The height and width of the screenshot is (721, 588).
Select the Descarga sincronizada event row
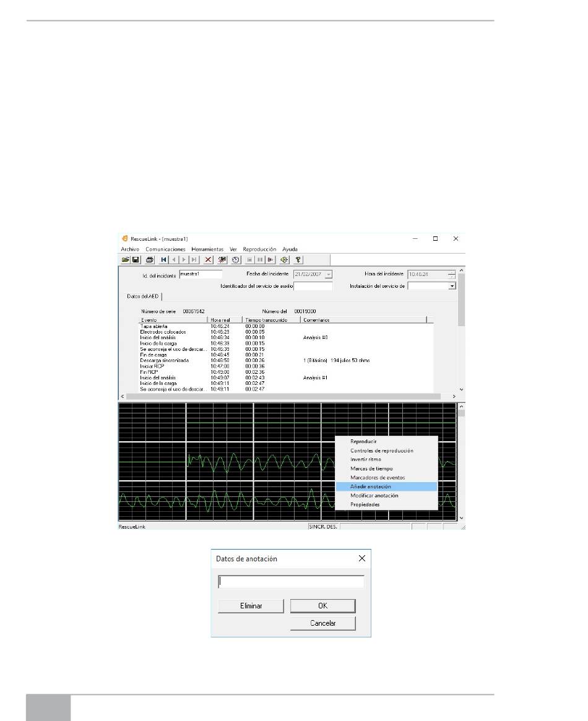[x=286, y=360]
